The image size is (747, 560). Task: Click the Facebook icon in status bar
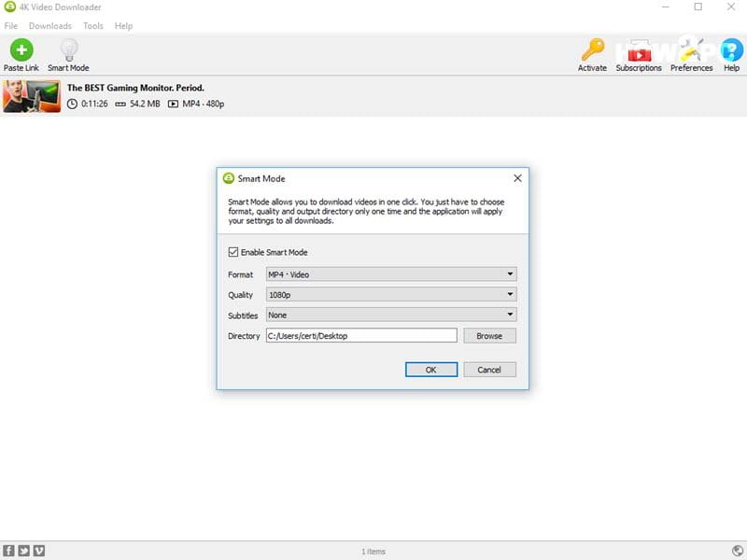coord(9,551)
